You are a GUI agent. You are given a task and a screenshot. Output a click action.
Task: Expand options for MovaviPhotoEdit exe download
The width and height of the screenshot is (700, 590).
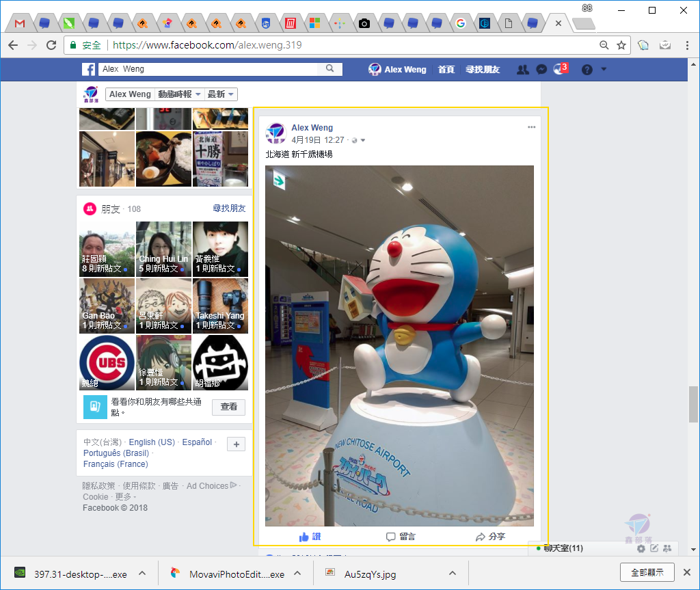pos(297,573)
